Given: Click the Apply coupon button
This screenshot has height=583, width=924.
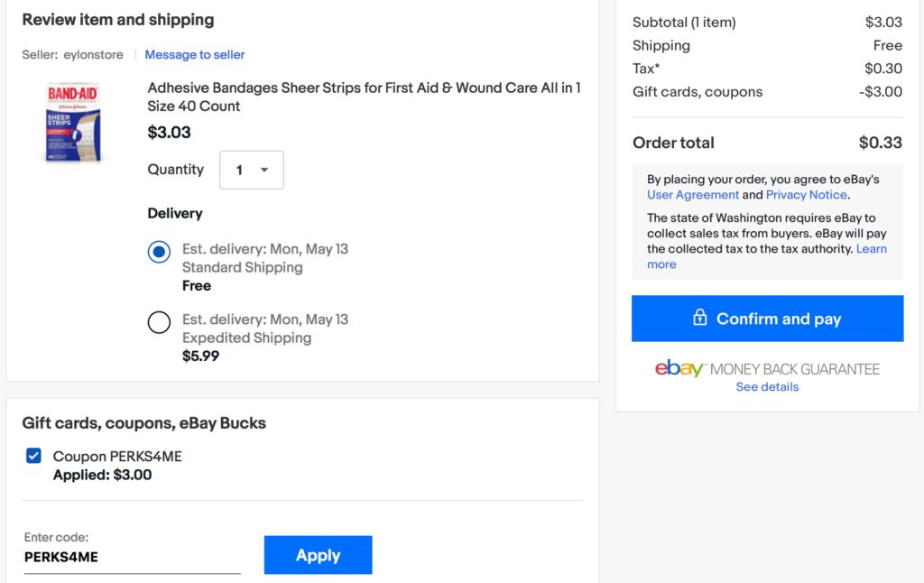Looking at the screenshot, I should coord(319,555).
